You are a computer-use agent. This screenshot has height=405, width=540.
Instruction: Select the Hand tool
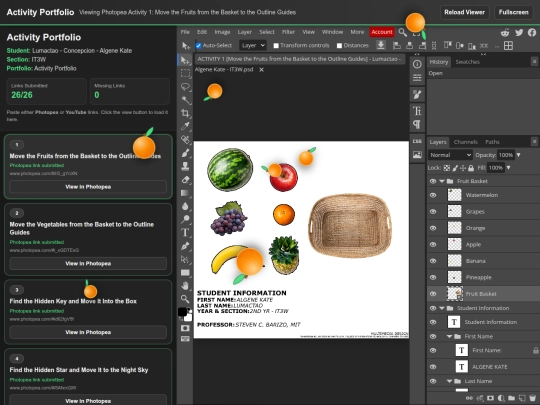click(185, 285)
